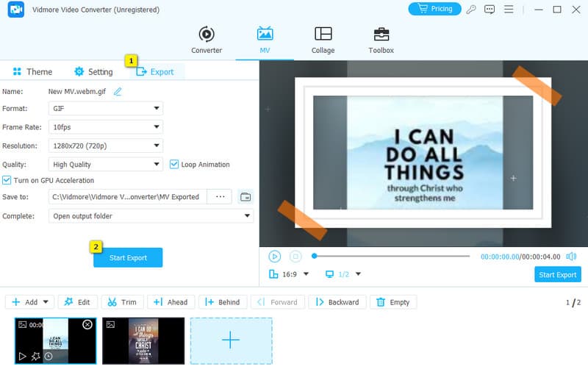Click the pencil icon to rename MV
This screenshot has height=380, width=588.
click(118, 92)
